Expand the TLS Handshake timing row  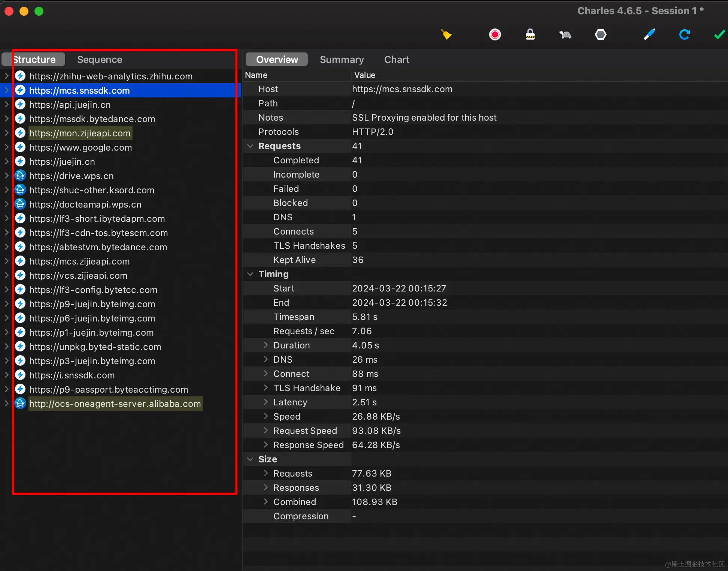(x=266, y=388)
